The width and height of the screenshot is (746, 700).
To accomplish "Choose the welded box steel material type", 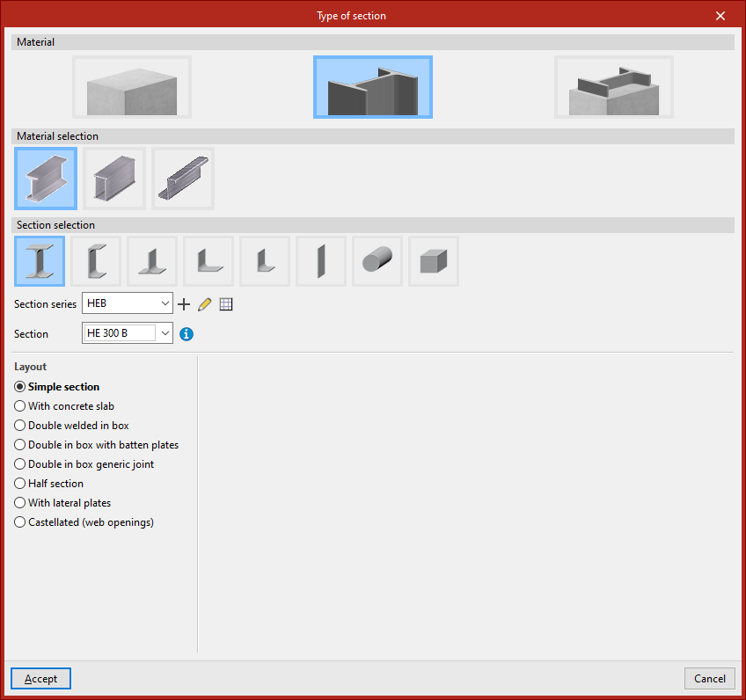I will [114, 179].
